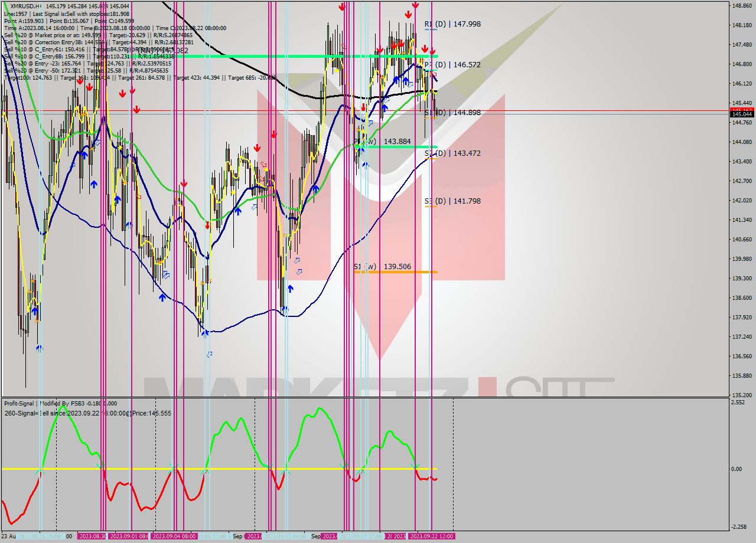Click price axis value 135.200

[x=742, y=395]
